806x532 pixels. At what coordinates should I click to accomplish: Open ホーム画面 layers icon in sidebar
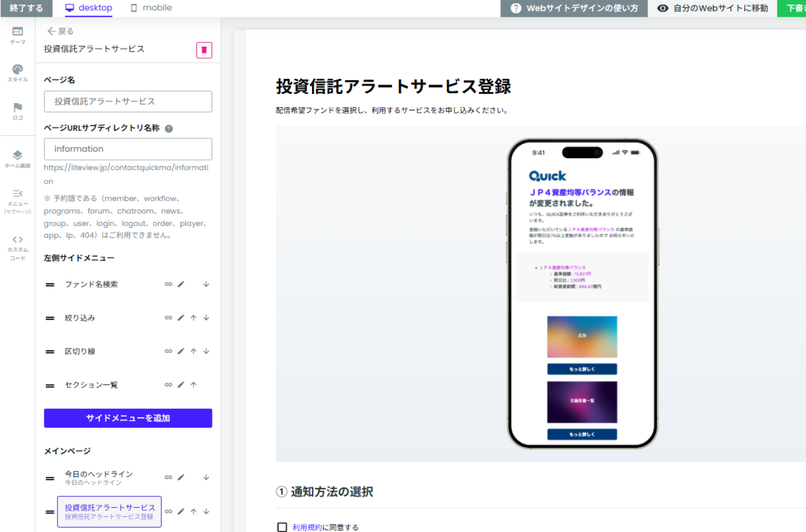point(18,158)
